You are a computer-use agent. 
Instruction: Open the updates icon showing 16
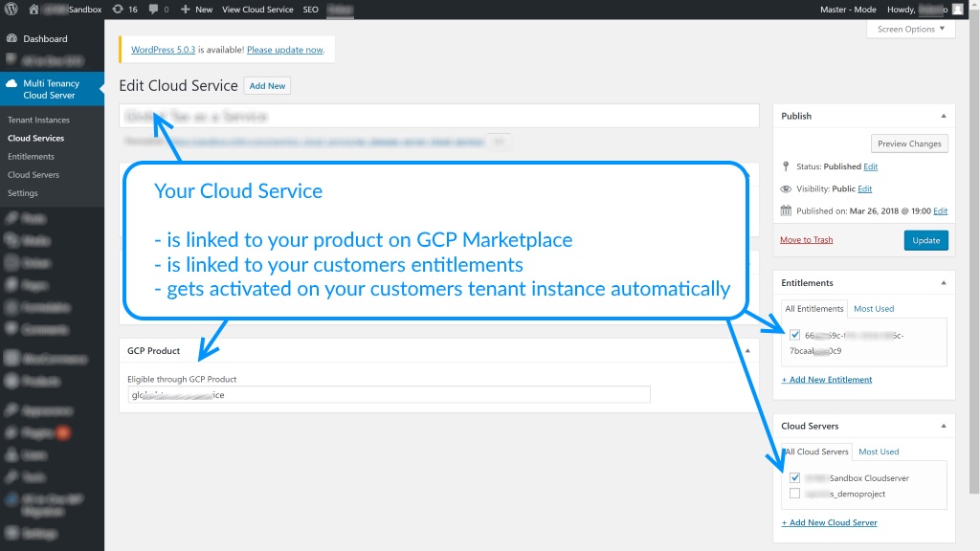[x=118, y=10]
